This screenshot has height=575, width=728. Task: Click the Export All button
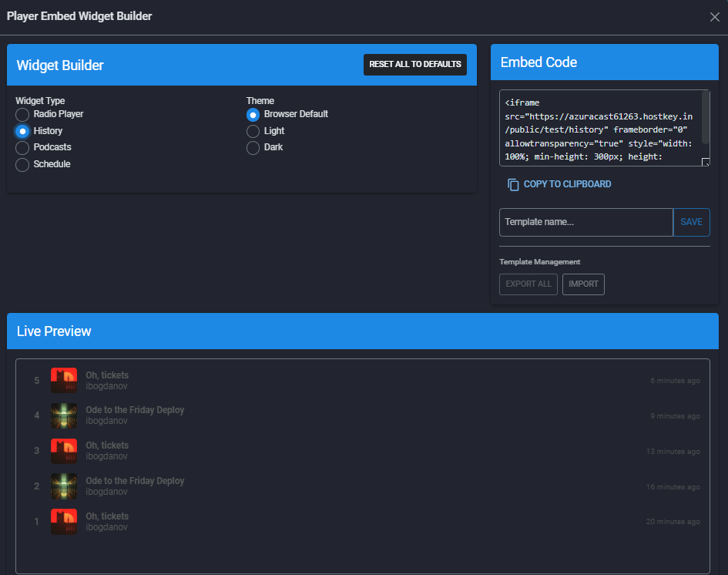[x=528, y=284]
